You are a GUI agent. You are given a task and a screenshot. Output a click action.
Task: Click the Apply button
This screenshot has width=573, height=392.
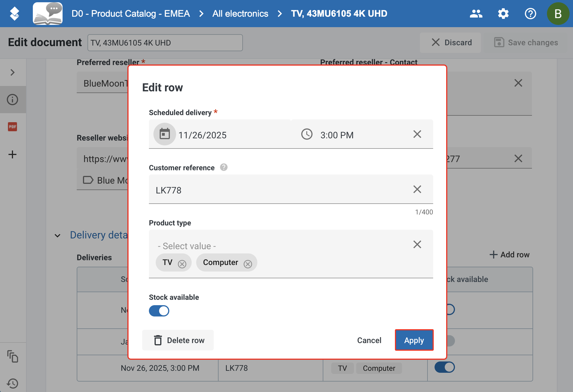[x=414, y=340]
